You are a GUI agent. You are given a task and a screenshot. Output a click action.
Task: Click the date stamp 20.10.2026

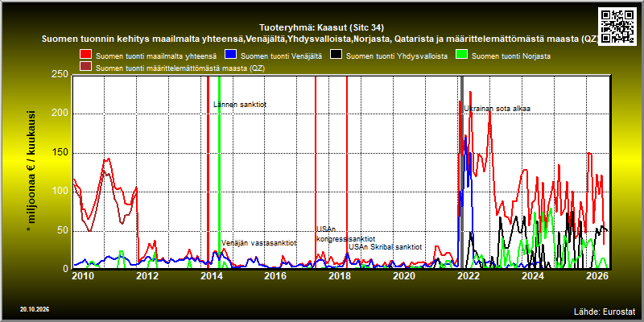coord(35,309)
